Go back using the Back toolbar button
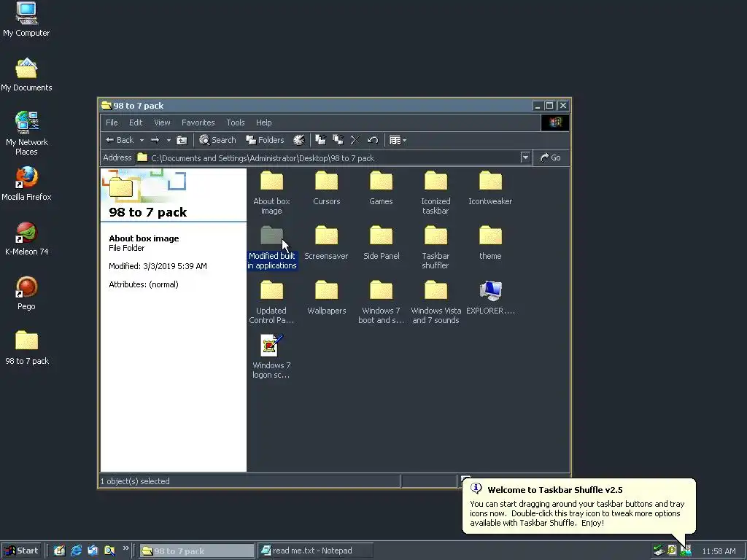This screenshot has height=560, width=747. 120,140
